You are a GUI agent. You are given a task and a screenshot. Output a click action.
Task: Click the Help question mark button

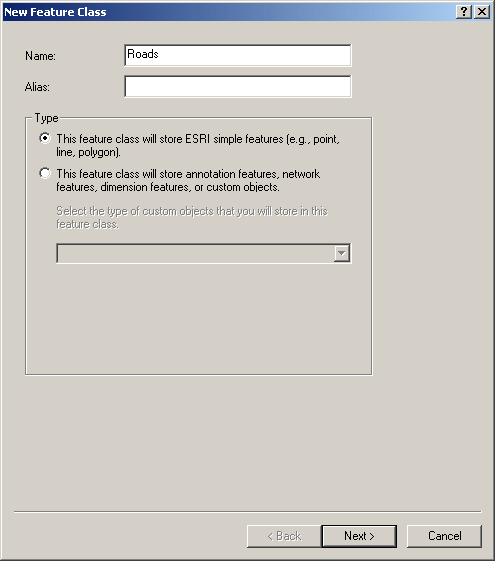[464, 12]
